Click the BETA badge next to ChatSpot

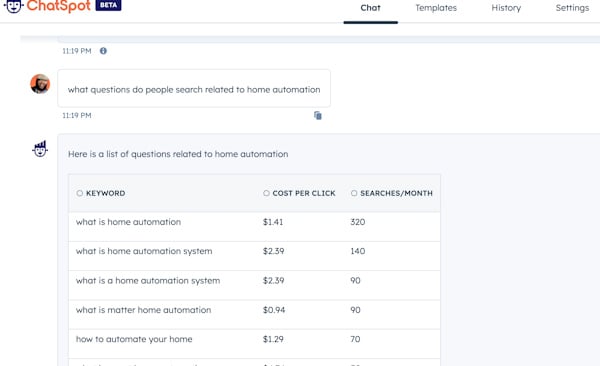point(108,5)
